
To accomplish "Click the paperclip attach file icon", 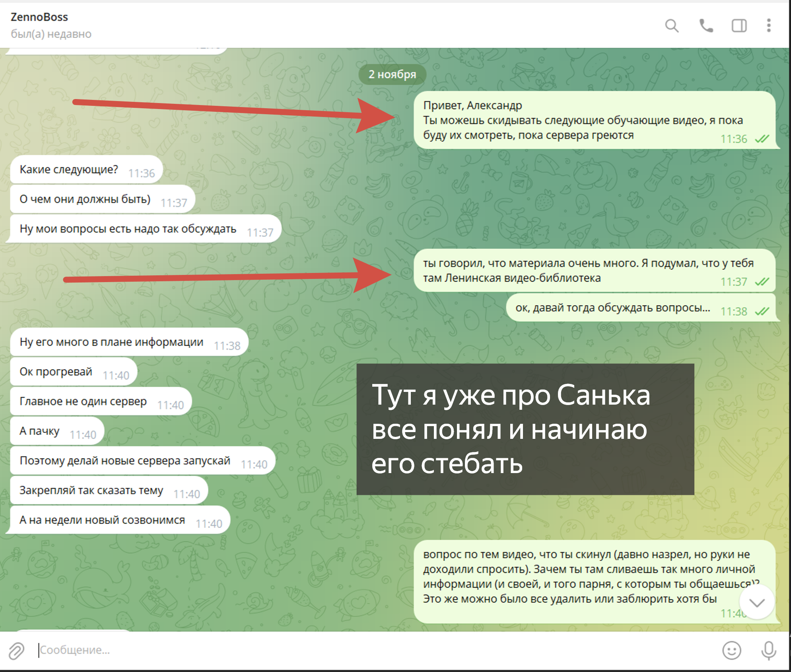I will [x=16, y=651].
